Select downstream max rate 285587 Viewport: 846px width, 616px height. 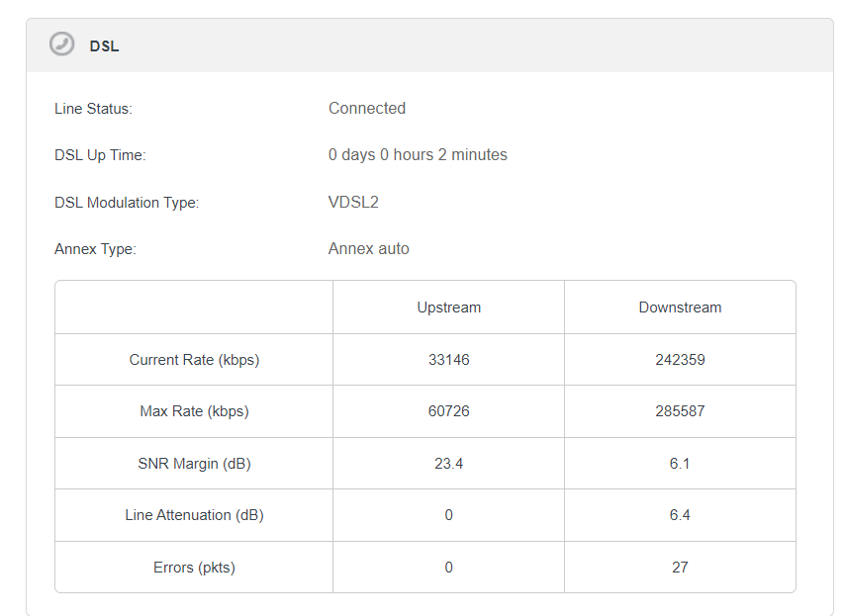click(x=680, y=411)
